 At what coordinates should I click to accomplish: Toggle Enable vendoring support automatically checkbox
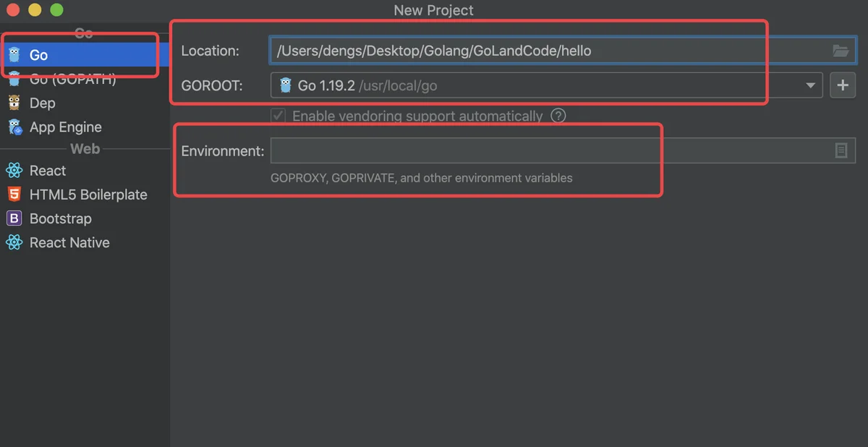click(278, 116)
